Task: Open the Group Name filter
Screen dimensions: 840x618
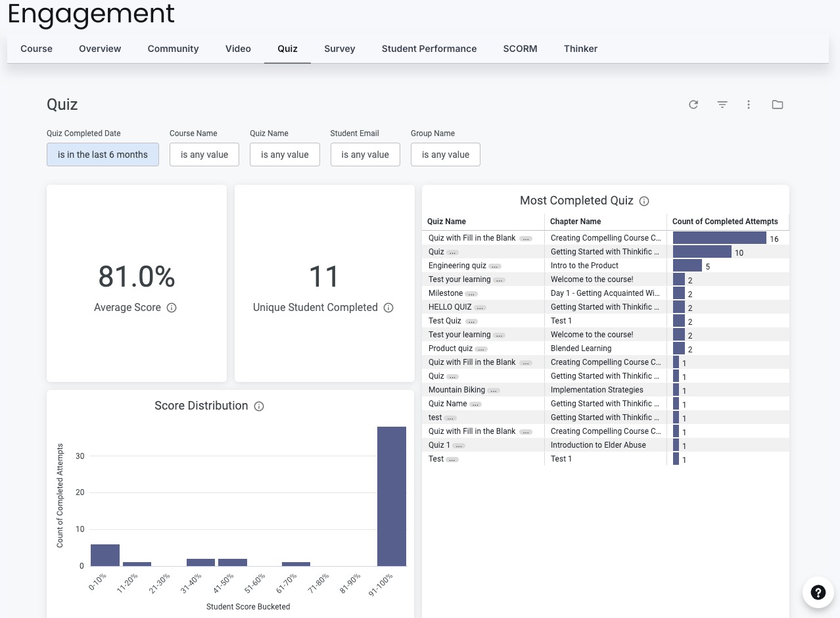Action: tap(446, 154)
